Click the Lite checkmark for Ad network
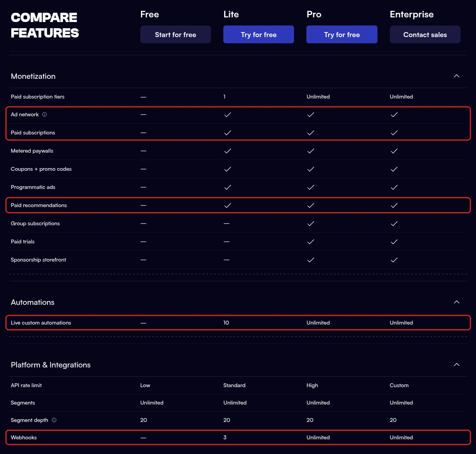The width and height of the screenshot is (476, 454). (x=228, y=115)
